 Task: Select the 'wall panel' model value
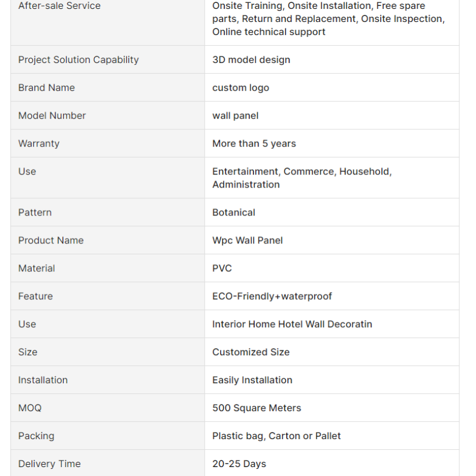[x=236, y=115]
